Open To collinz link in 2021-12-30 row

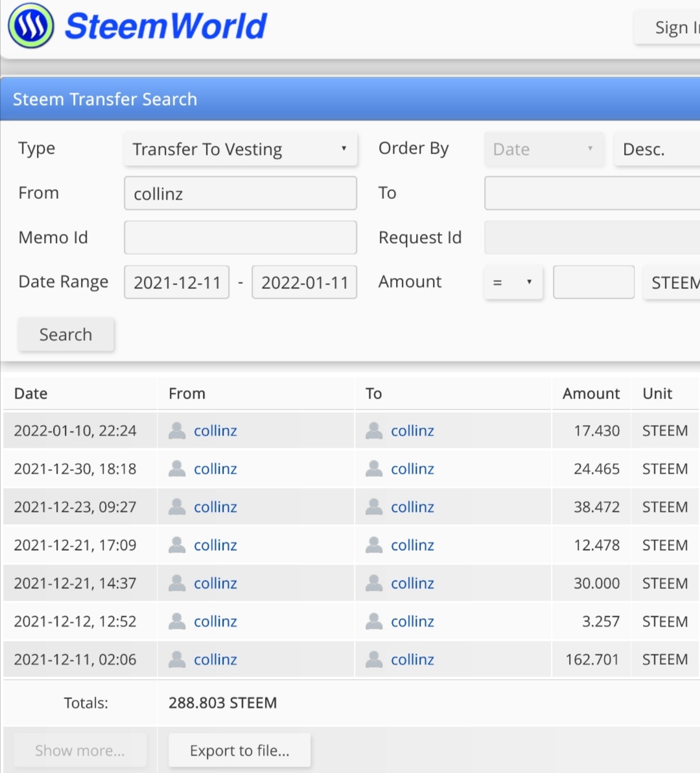point(412,469)
